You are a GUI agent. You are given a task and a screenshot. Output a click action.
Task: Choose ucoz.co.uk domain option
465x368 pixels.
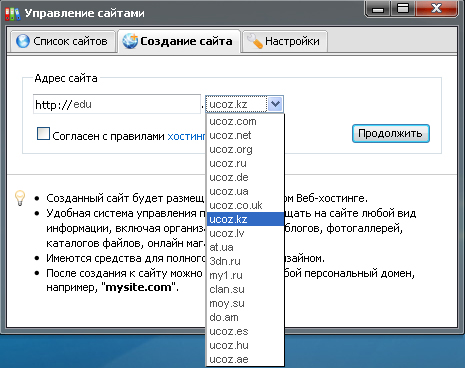(x=245, y=205)
